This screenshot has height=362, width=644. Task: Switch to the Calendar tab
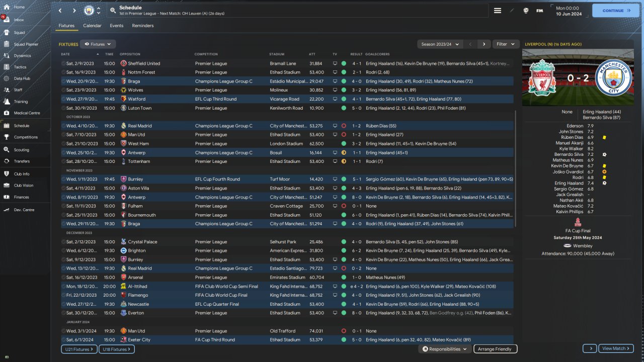(x=92, y=26)
